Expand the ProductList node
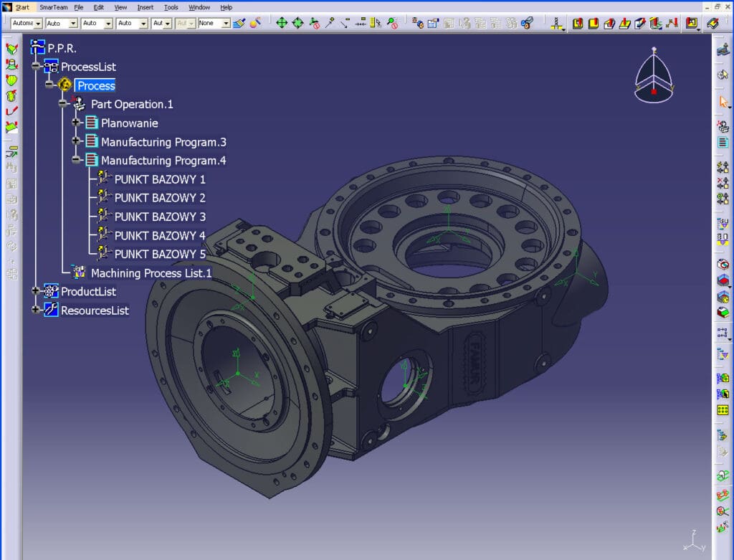The image size is (734, 560). (x=36, y=291)
